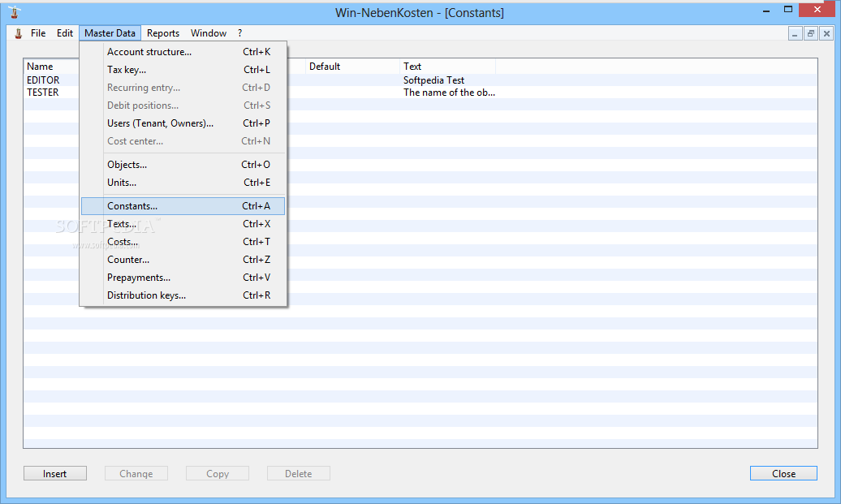841x504 pixels.
Task: Close the Win-NebenKosten application window
Action: (817, 10)
